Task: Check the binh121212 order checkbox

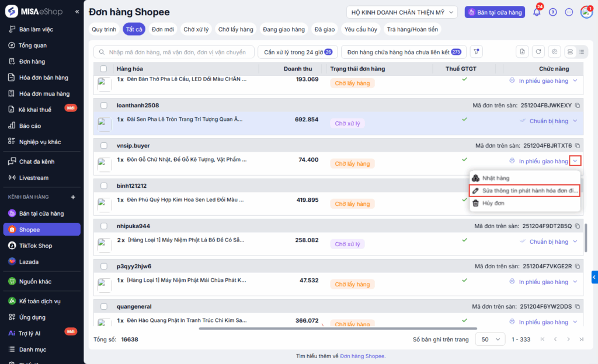Action: (x=103, y=186)
